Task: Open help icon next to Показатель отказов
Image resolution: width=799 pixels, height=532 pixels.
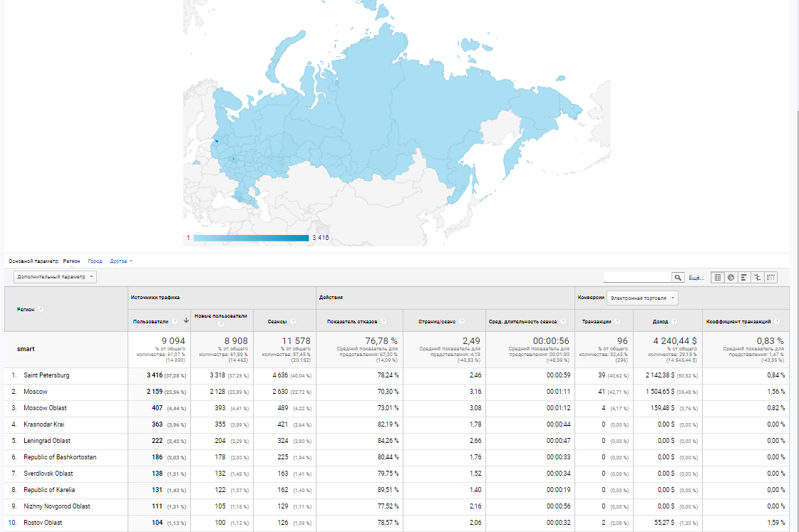Action: (383, 321)
